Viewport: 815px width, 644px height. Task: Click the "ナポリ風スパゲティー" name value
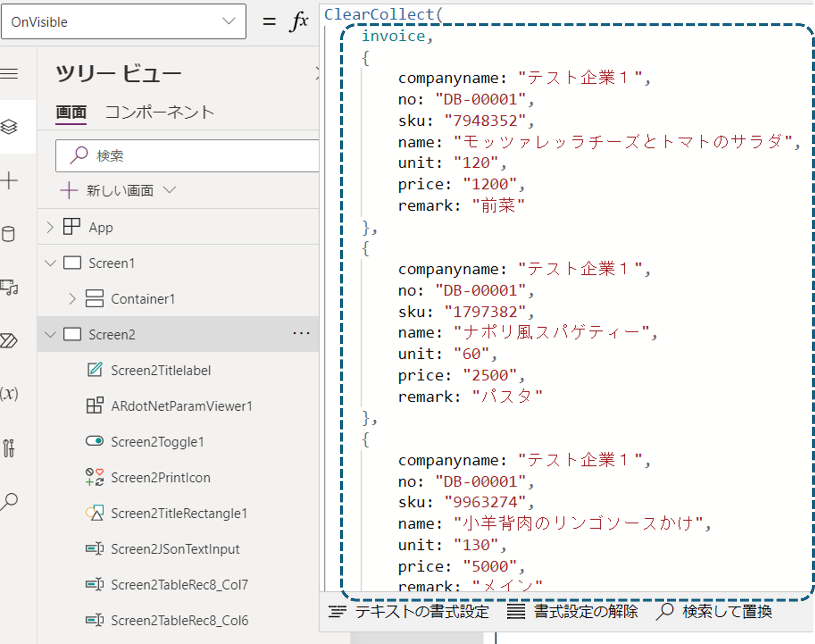(x=551, y=332)
